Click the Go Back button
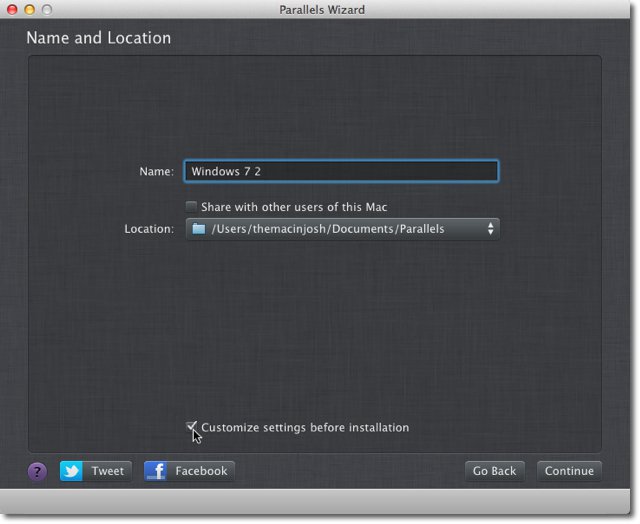The image size is (640, 524). [494, 471]
